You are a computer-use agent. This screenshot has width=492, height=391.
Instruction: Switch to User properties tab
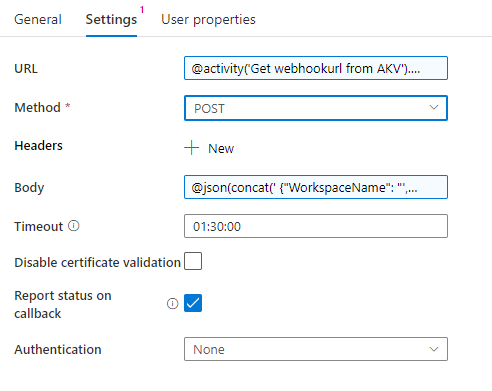tap(208, 19)
